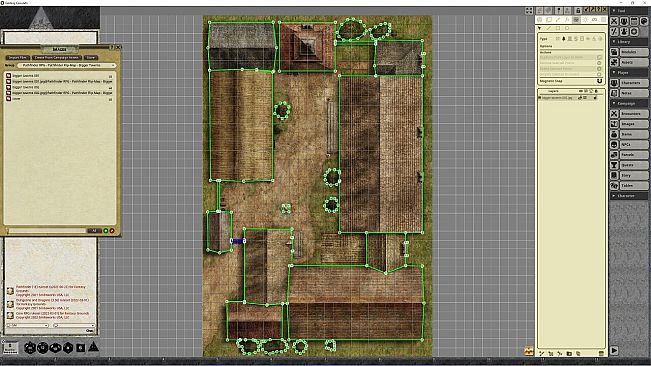Open the Notes list
Screen dimensions: 651x366
(634, 93)
